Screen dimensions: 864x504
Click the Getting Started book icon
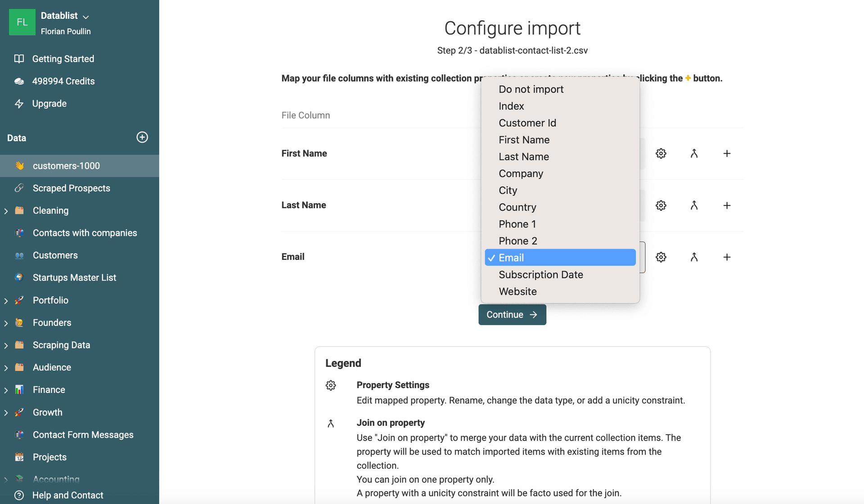(19, 58)
